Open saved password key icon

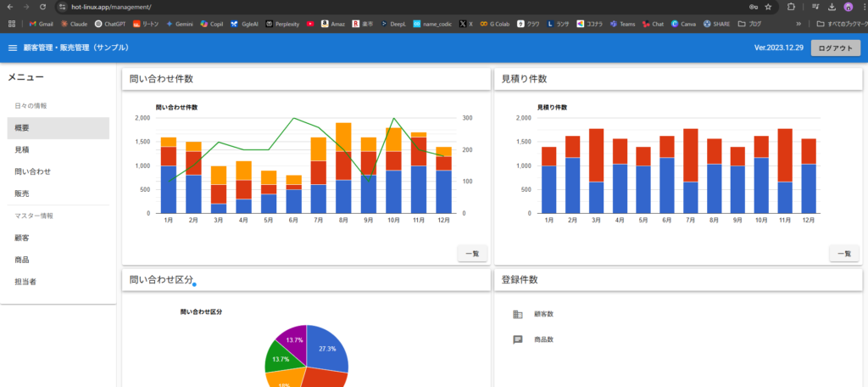tap(753, 7)
